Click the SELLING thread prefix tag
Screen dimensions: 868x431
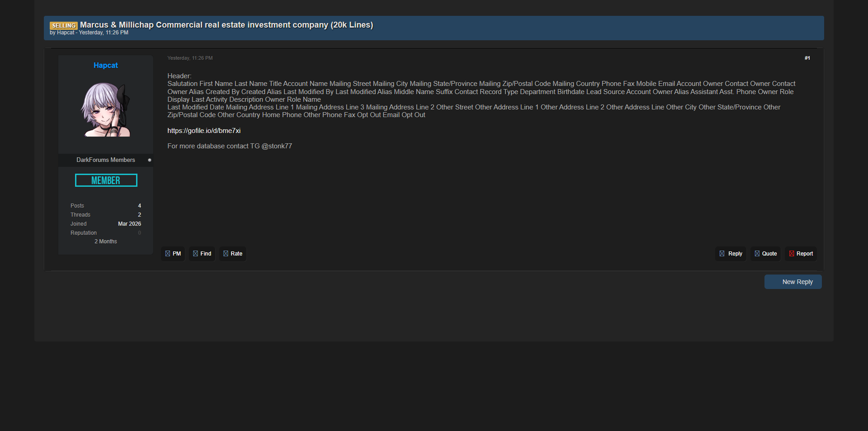click(x=64, y=25)
